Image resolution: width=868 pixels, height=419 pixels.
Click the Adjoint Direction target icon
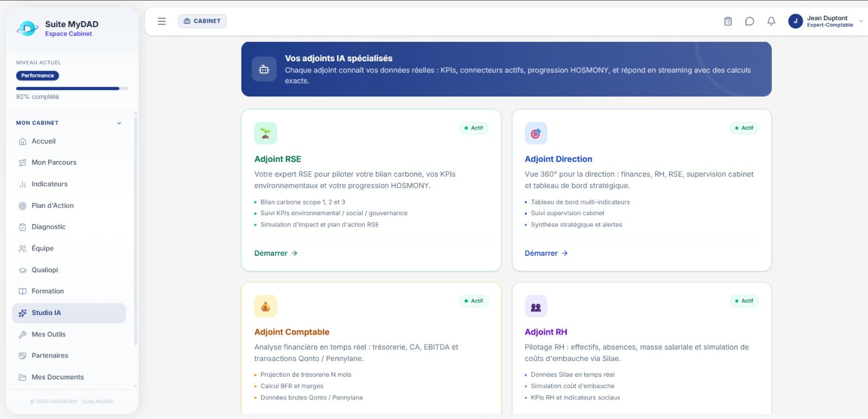pos(536,133)
